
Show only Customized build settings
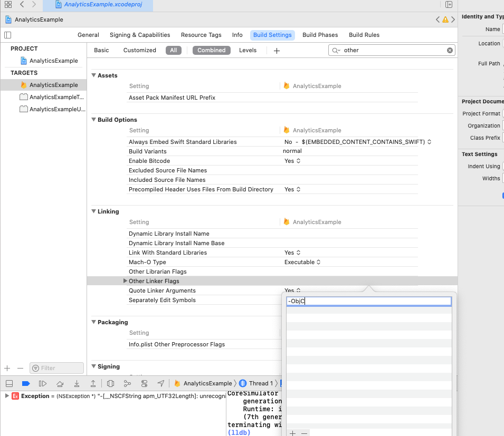pyautogui.click(x=139, y=51)
